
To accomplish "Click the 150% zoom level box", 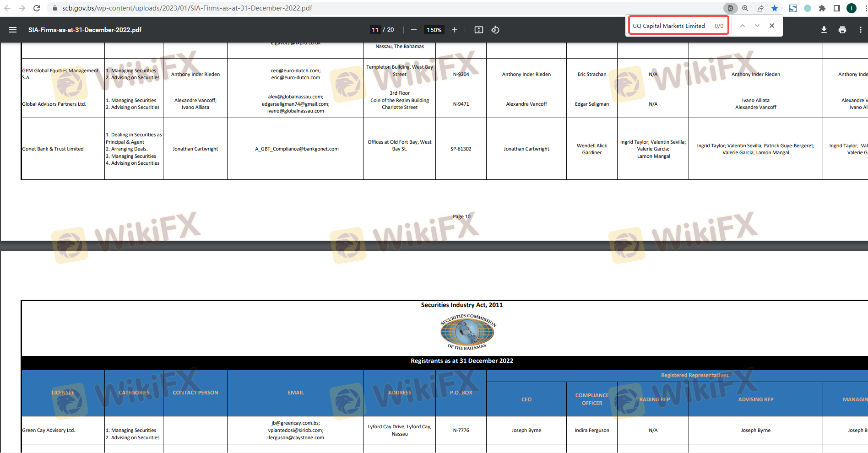I will click(x=434, y=30).
